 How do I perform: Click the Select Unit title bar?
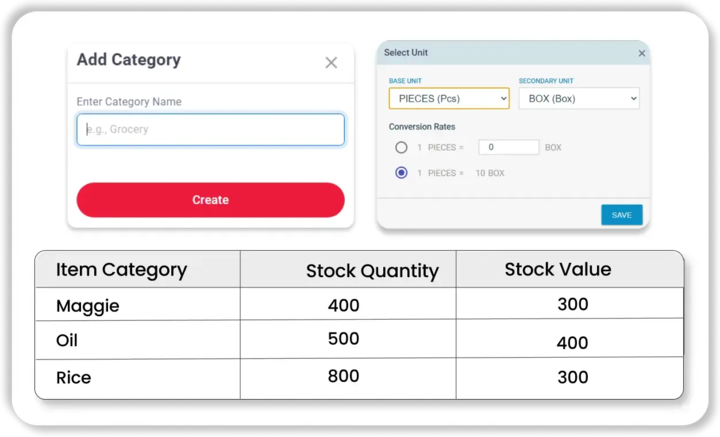tap(500, 53)
